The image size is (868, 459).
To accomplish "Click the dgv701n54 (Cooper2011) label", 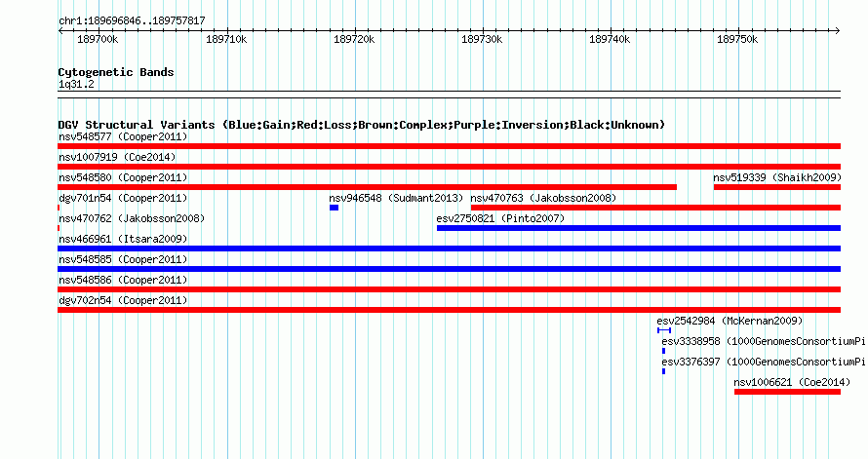I will point(123,198).
